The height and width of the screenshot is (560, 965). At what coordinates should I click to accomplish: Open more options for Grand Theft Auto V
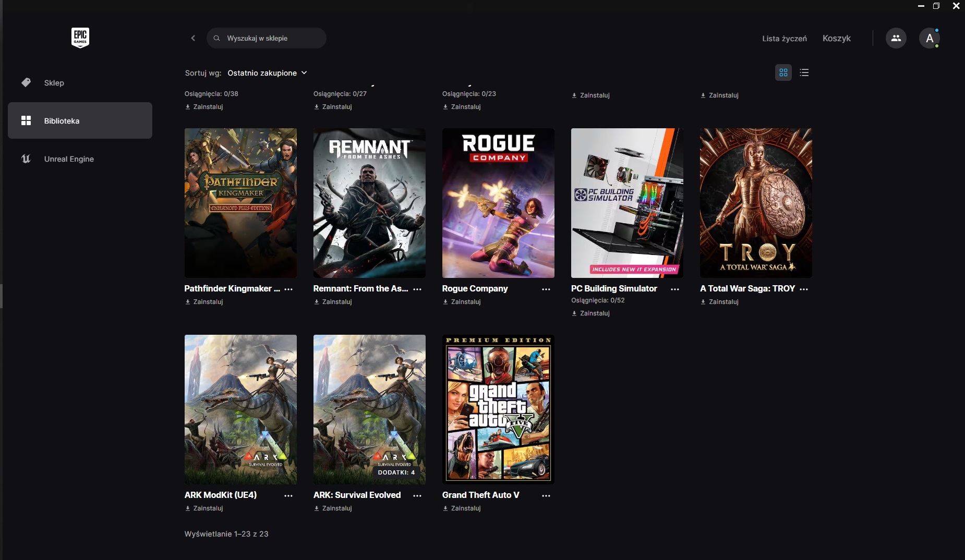click(546, 495)
